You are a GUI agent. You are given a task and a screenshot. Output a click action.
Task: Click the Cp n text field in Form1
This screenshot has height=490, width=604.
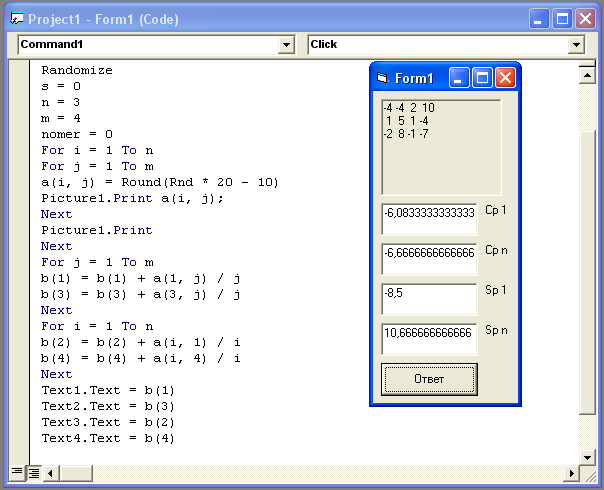pyautogui.click(x=429, y=259)
